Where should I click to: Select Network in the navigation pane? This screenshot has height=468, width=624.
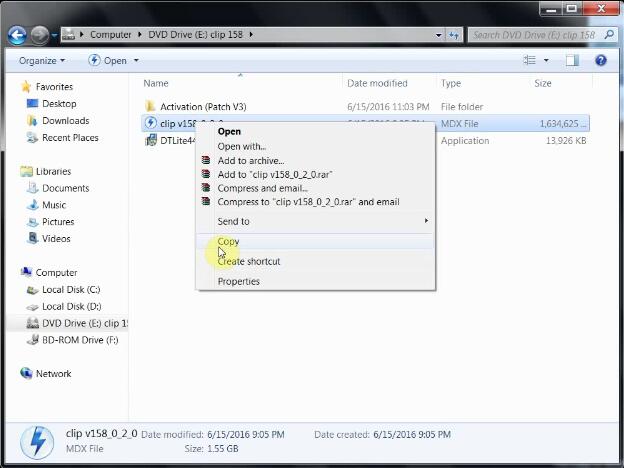53,374
